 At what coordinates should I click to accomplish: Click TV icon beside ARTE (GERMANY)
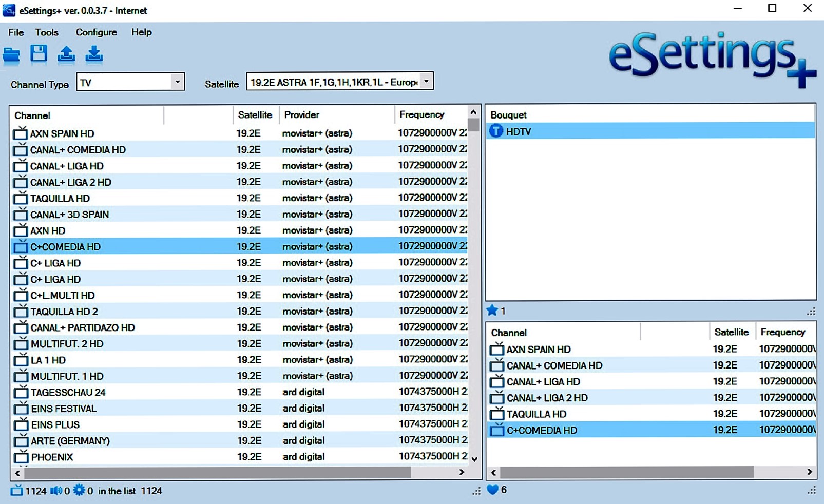click(x=21, y=441)
